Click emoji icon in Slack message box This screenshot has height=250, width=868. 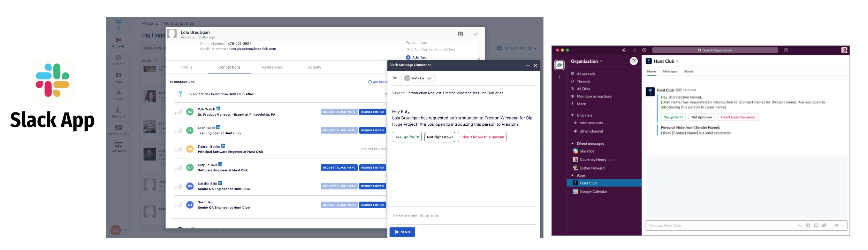816,226
